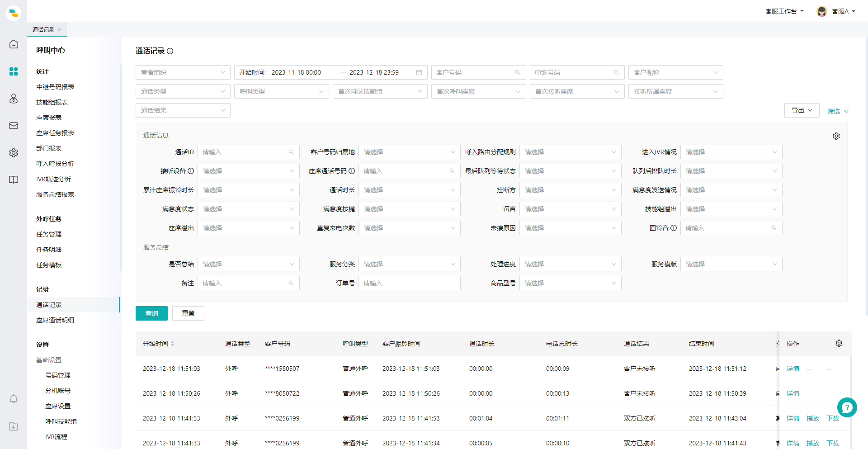The height and width of the screenshot is (449, 868).
Task: Open the knowledge book icon in sidebar
Action: [x=14, y=180]
